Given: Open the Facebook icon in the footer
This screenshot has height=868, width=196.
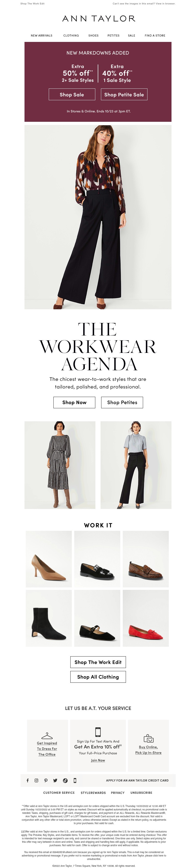Looking at the screenshot, I should 27,780.
